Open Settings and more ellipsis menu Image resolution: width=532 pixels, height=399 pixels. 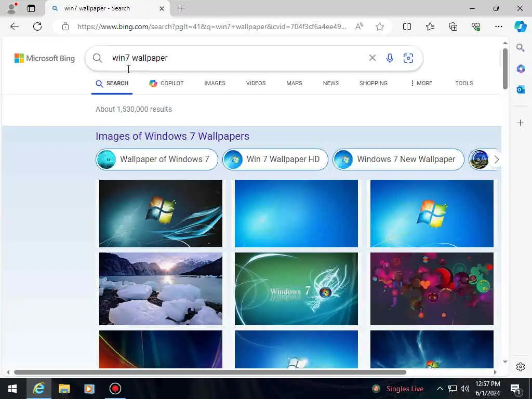498,26
